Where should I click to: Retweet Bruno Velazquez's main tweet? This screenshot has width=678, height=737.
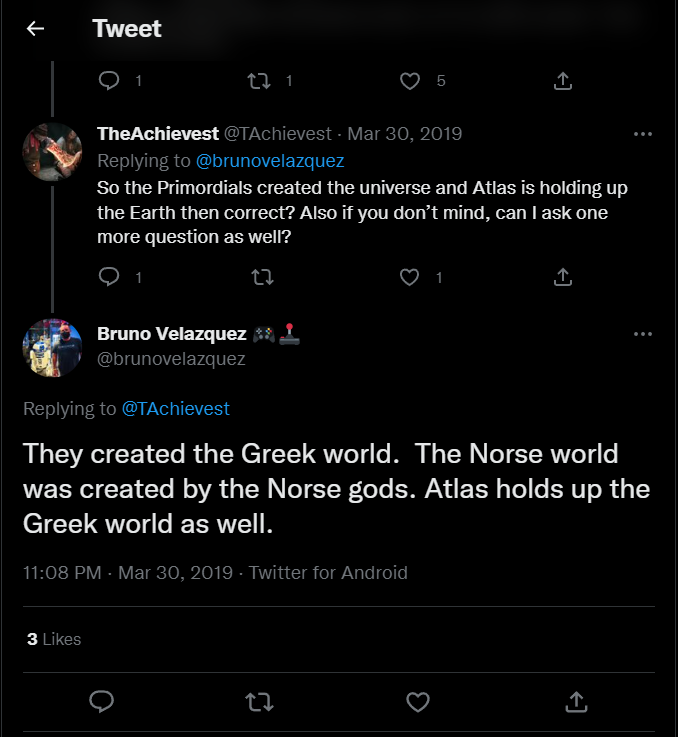[x=260, y=701]
